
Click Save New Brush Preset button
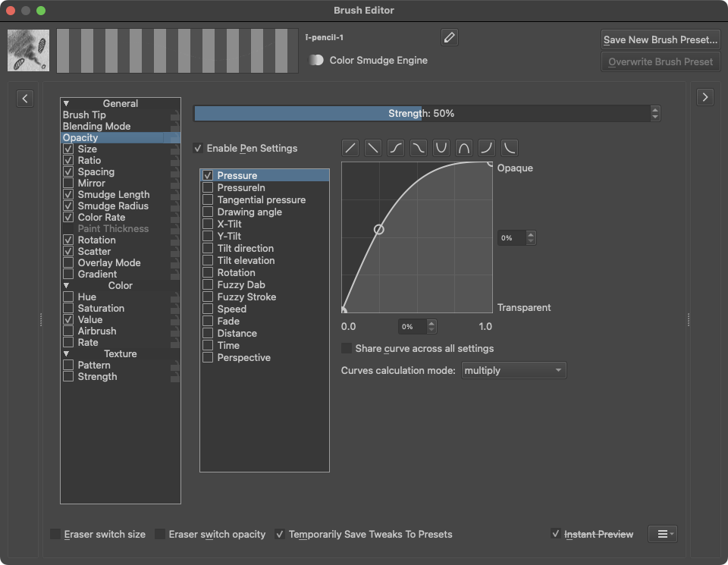tap(660, 39)
